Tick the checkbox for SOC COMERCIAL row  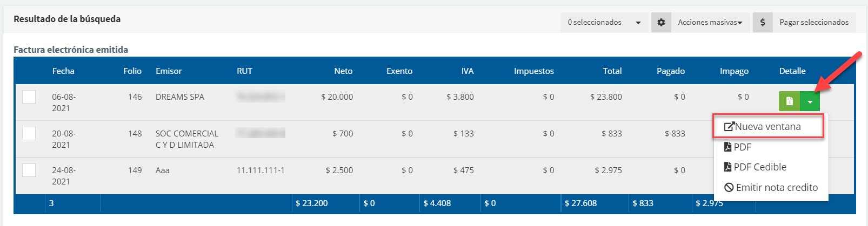click(x=29, y=134)
